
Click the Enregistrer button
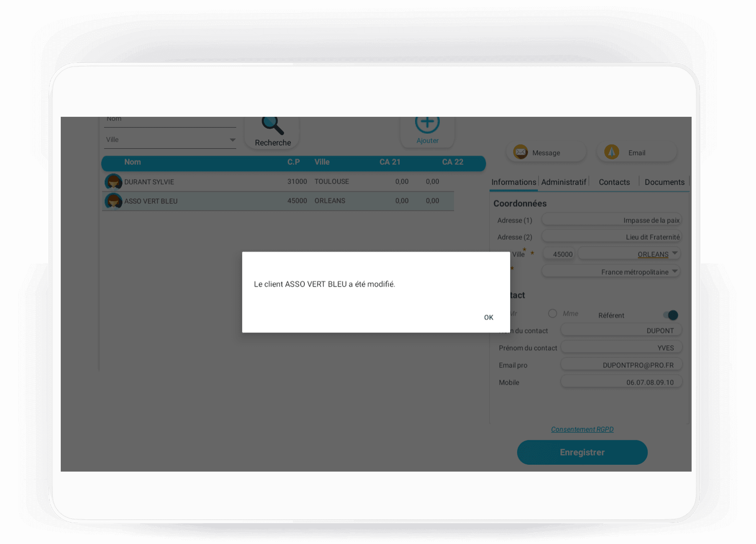(x=582, y=452)
